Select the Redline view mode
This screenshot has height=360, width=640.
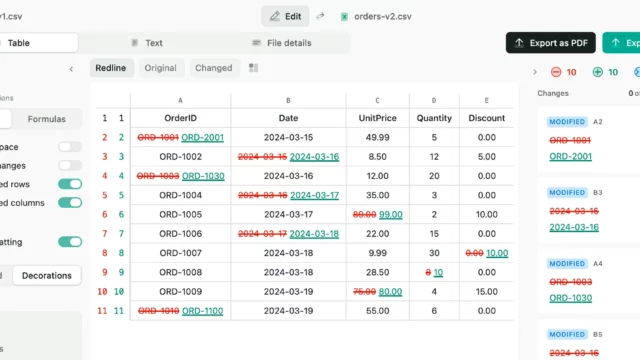[x=111, y=68]
